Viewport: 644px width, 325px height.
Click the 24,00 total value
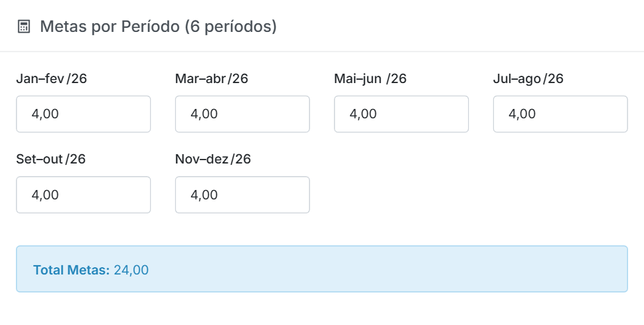coord(131,270)
